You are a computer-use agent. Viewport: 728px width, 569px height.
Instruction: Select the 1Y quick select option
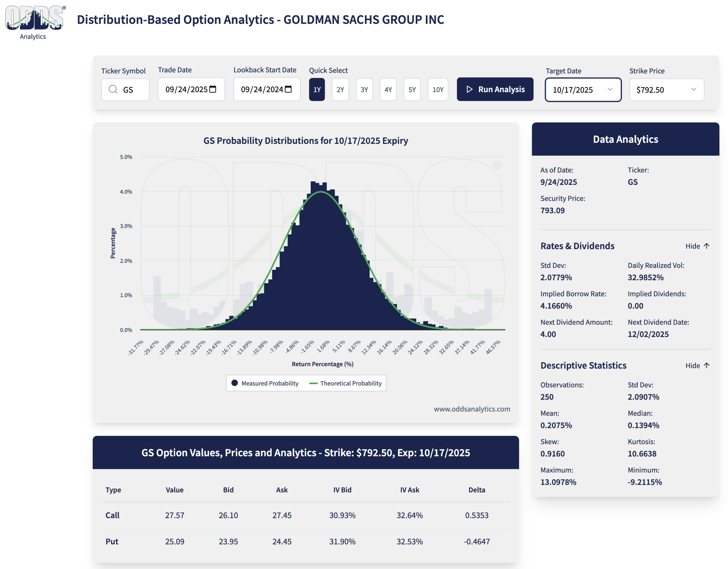click(x=317, y=90)
